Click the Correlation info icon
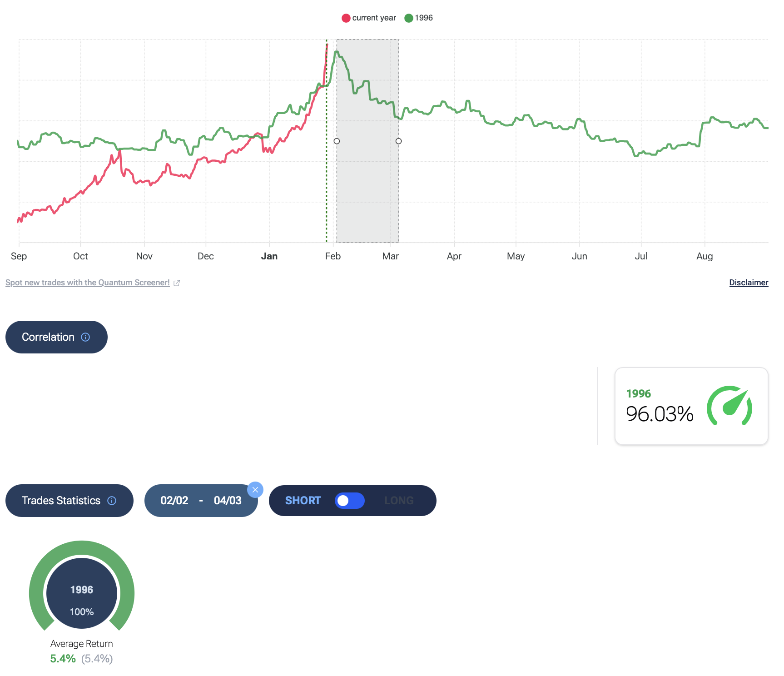Image resolution: width=784 pixels, height=676 pixels. pyautogui.click(x=85, y=337)
